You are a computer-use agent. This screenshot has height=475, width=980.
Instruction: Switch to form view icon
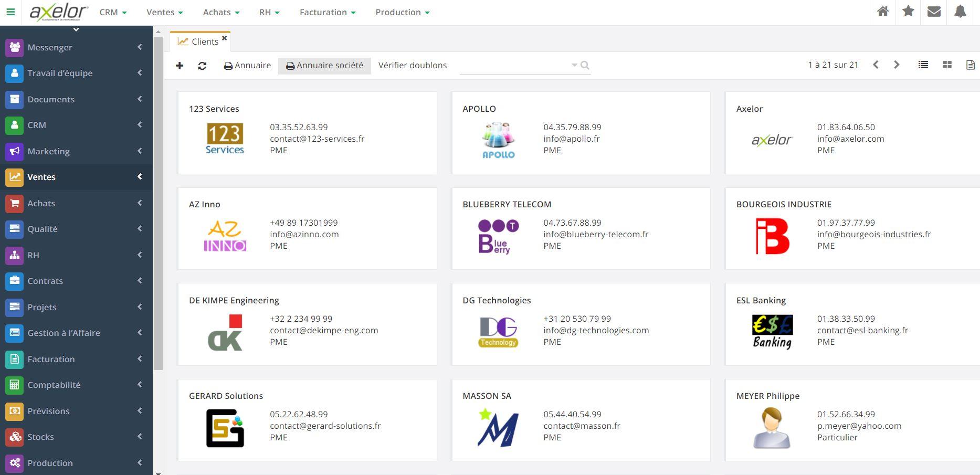tap(970, 65)
